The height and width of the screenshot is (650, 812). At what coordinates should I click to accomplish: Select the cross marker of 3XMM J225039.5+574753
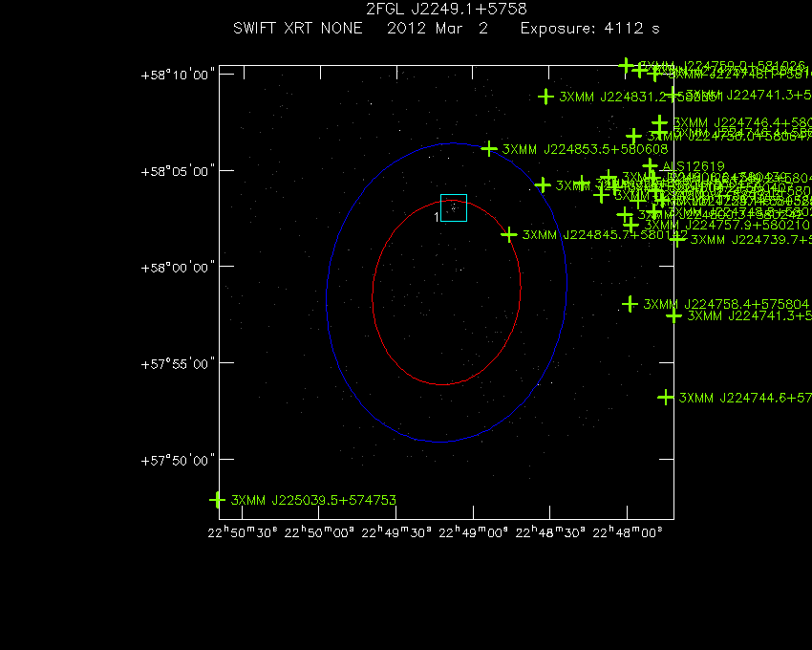click(x=218, y=500)
